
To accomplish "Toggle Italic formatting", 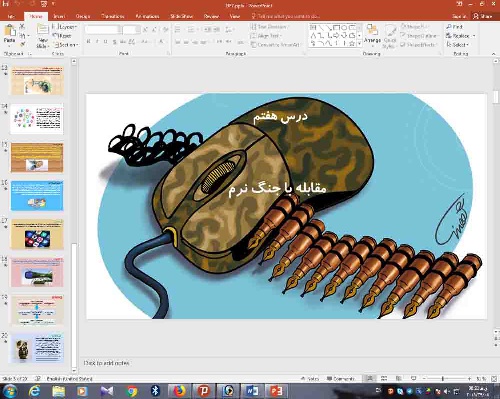I will [x=97, y=42].
